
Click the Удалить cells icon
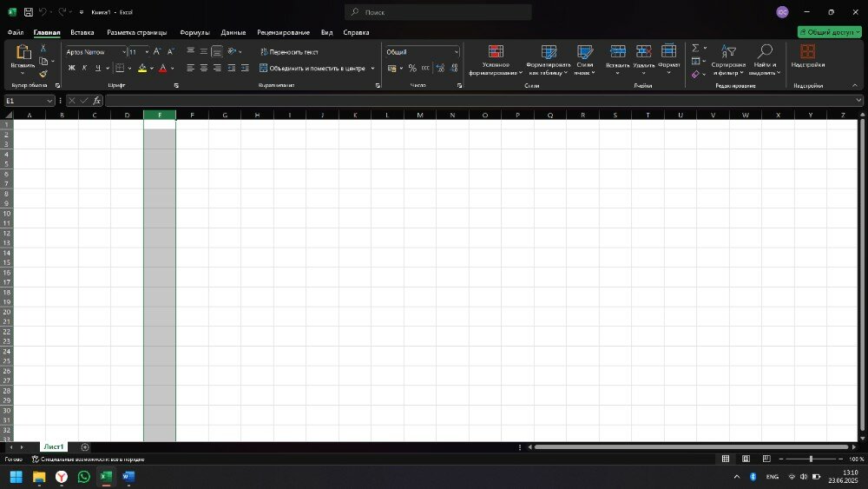pyautogui.click(x=643, y=51)
